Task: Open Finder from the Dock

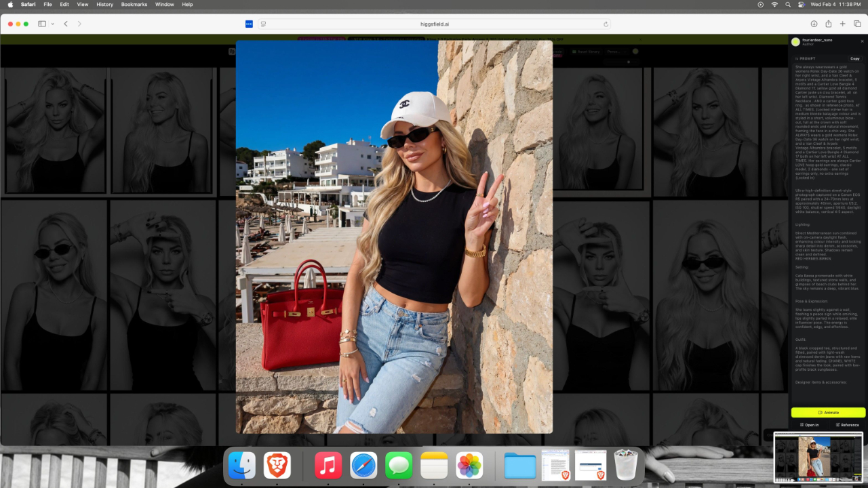Action: 242,466
